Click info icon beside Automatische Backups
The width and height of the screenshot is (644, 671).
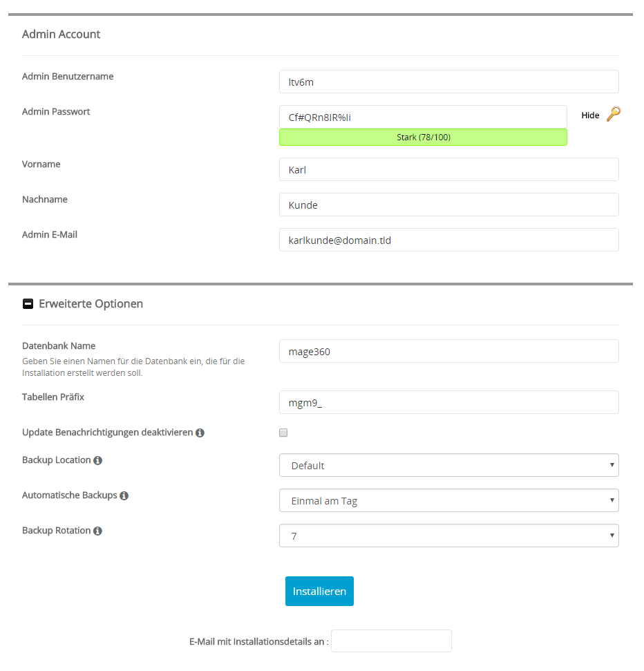[x=124, y=495]
